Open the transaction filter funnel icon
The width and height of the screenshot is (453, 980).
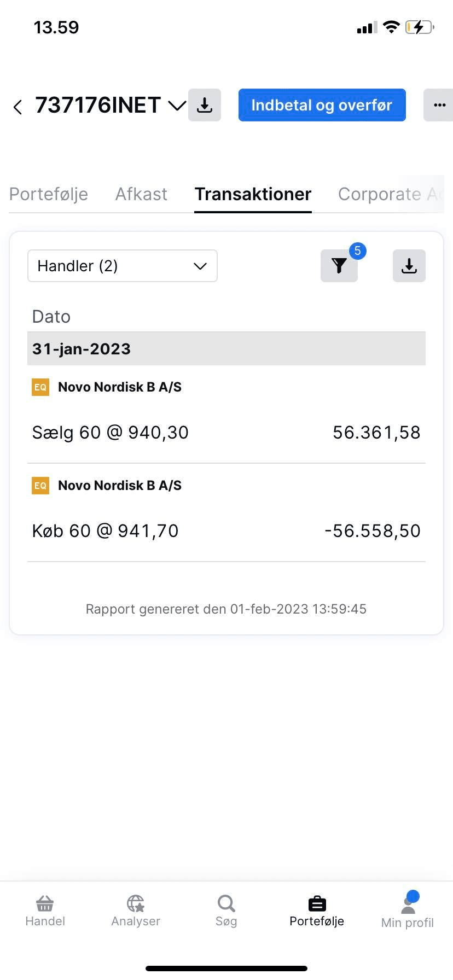(339, 266)
